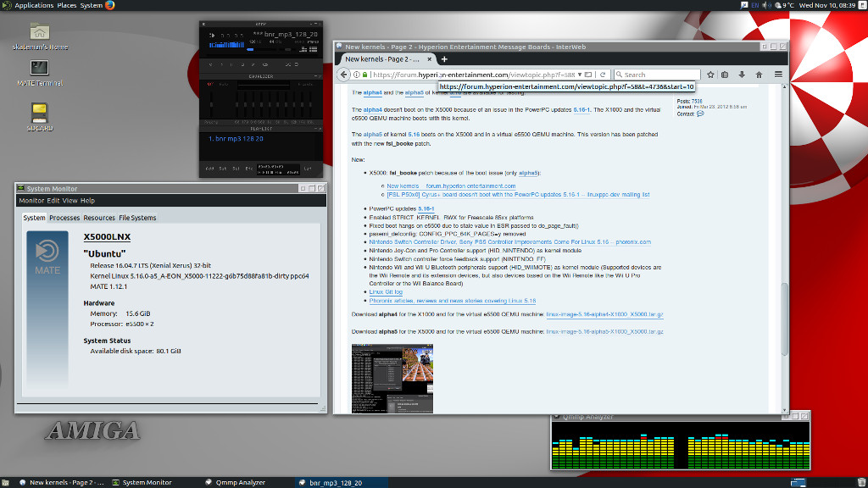
Task: Click equalizer preamp slider in Qmmp
Action: [x=211, y=104]
